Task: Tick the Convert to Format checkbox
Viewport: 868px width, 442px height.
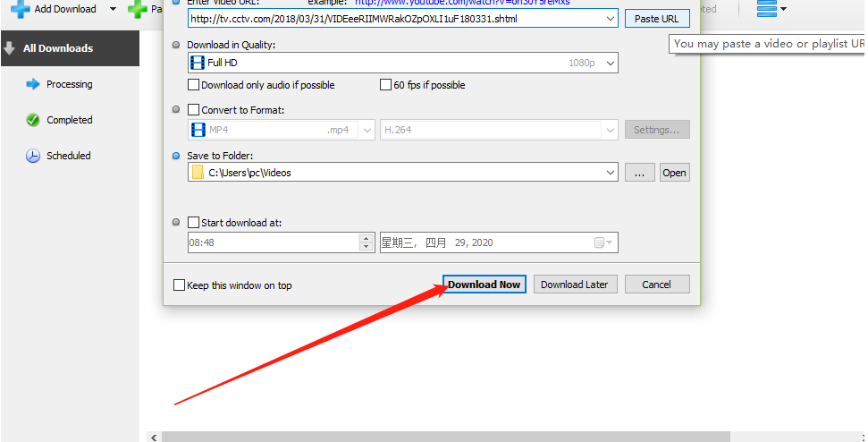Action: pyautogui.click(x=194, y=110)
